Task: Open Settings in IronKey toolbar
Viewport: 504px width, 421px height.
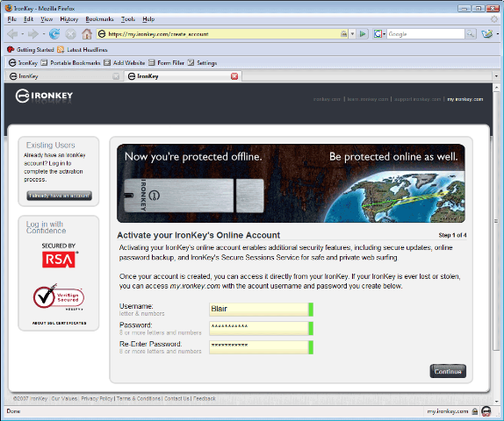Action: pos(202,63)
